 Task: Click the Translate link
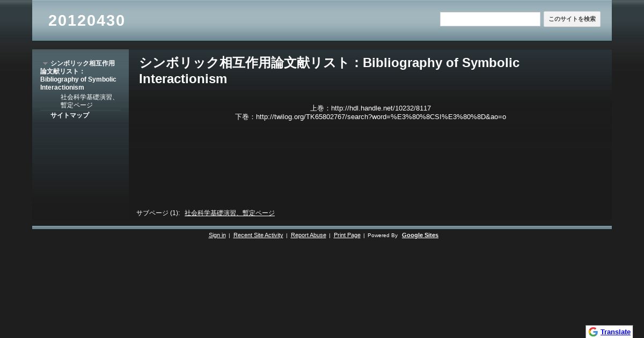[616, 332]
